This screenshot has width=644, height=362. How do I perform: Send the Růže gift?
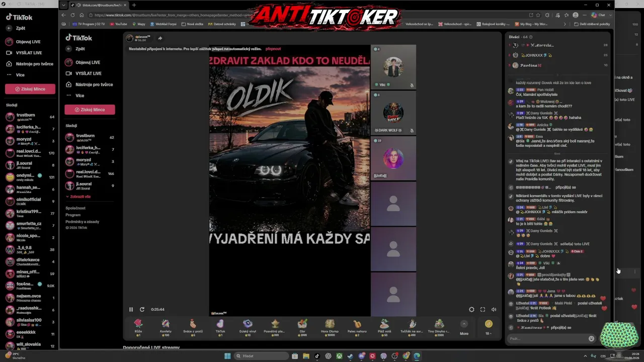coord(138,327)
